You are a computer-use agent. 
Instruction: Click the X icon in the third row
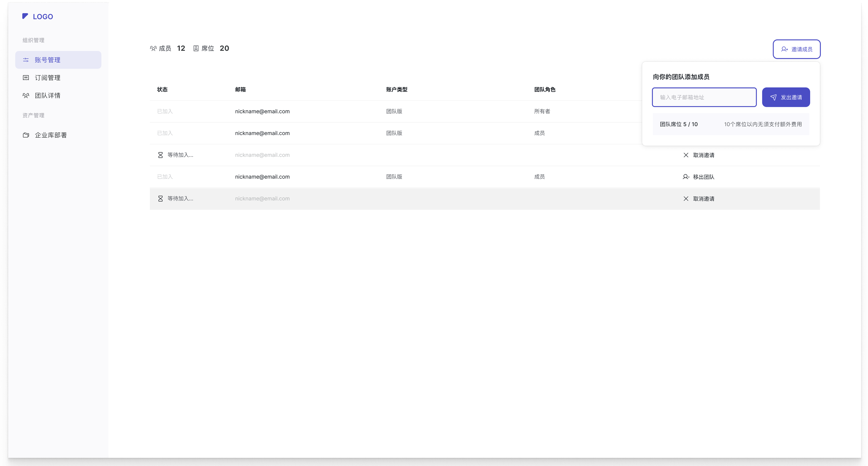pyautogui.click(x=686, y=155)
